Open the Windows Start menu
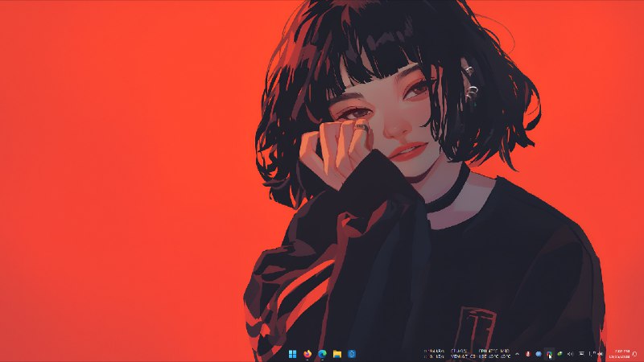This screenshot has width=644, height=362. (291, 354)
